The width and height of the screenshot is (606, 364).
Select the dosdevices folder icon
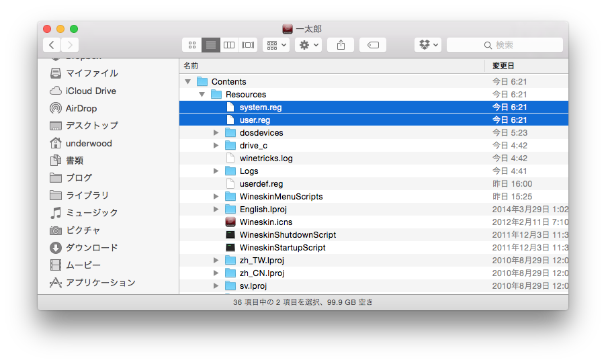click(230, 132)
